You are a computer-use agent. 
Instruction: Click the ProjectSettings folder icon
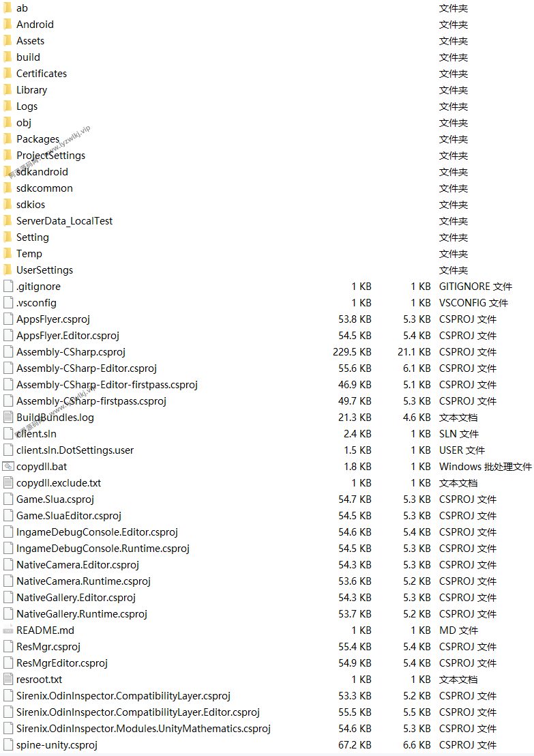click(x=8, y=156)
